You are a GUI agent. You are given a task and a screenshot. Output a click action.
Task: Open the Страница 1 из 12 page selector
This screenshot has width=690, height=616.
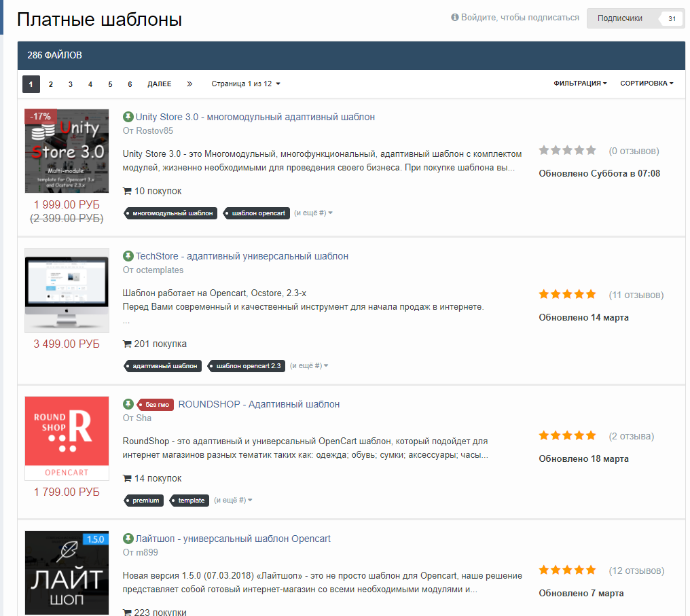(246, 84)
